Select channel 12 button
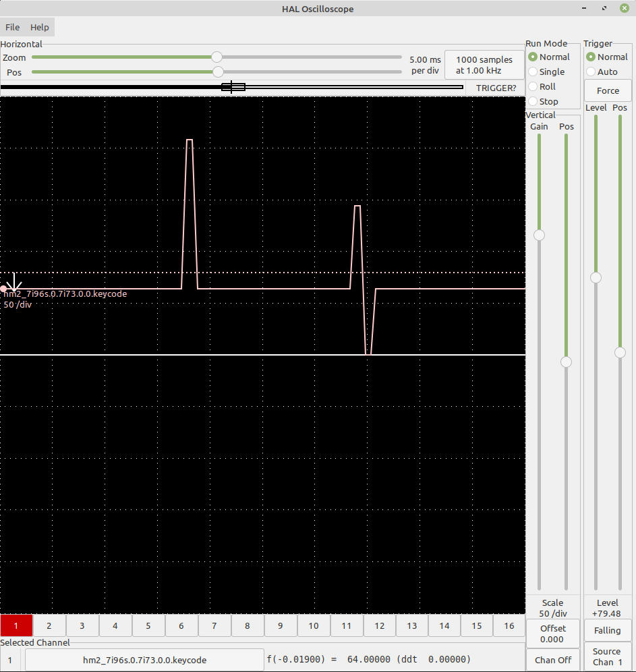Image resolution: width=636 pixels, height=672 pixels. (x=380, y=625)
